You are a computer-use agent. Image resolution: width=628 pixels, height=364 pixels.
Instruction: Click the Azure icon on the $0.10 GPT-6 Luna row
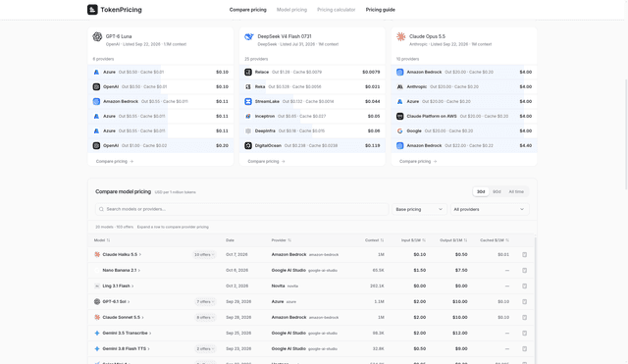[x=96, y=72]
